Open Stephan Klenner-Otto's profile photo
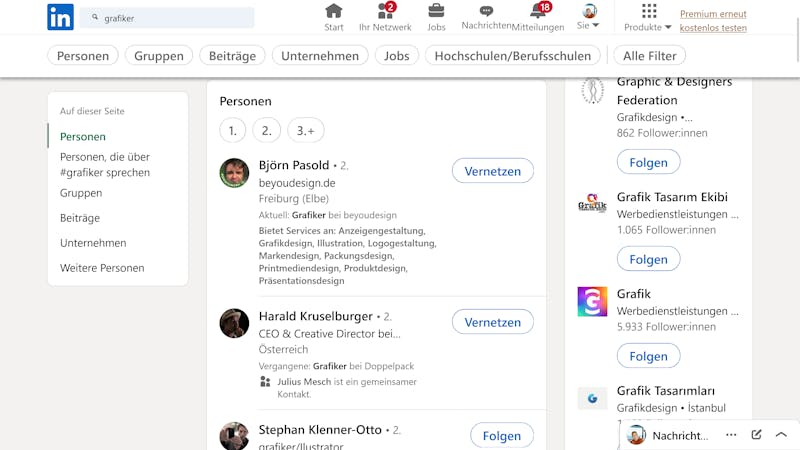This screenshot has height=450, width=800. click(234, 436)
